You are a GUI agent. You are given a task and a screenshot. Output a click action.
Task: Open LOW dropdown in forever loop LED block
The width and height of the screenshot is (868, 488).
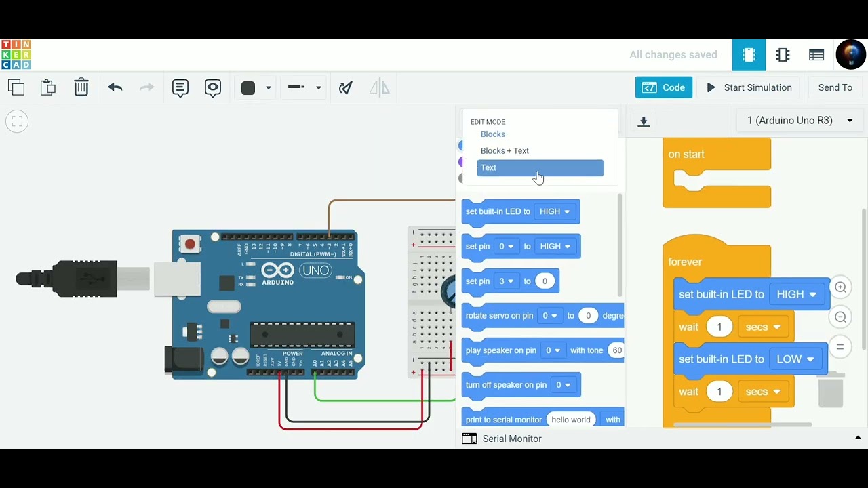pyautogui.click(x=795, y=359)
